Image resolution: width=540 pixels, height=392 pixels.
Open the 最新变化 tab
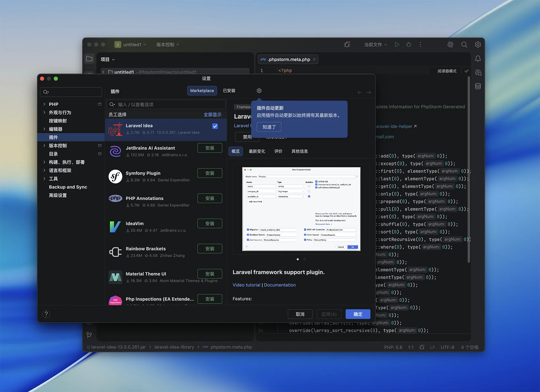click(257, 152)
